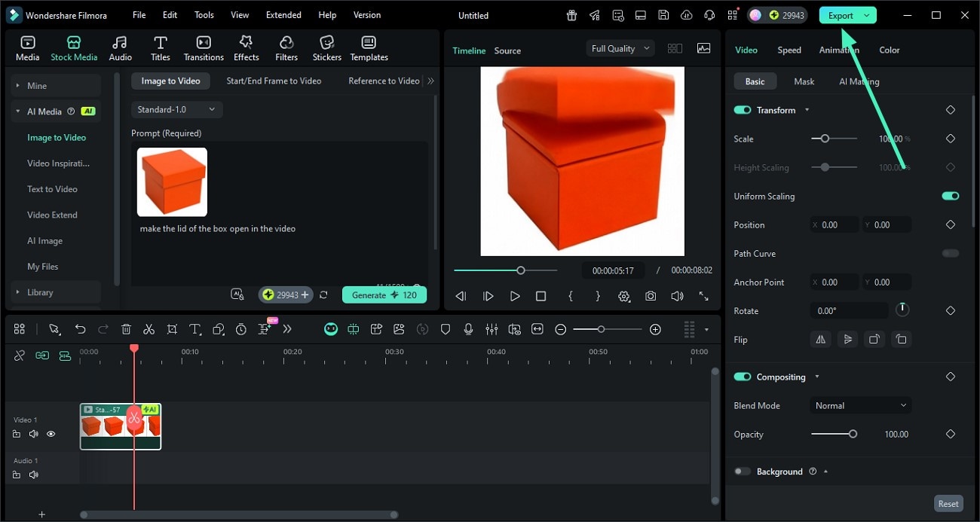The image size is (980, 522).
Task: Click the headset support icon top right
Action: [709, 14]
